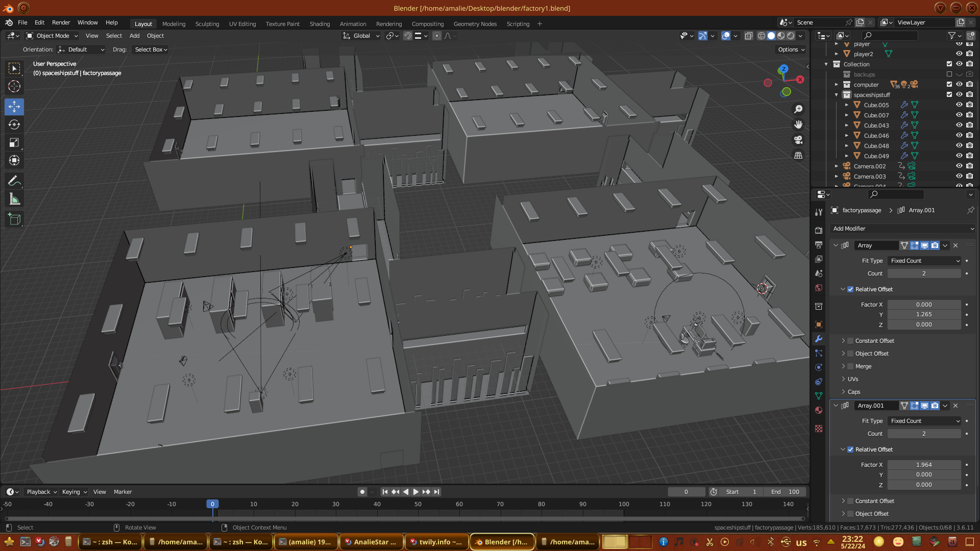
Task: Select the Rotate tool in the toolbar
Action: click(14, 125)
